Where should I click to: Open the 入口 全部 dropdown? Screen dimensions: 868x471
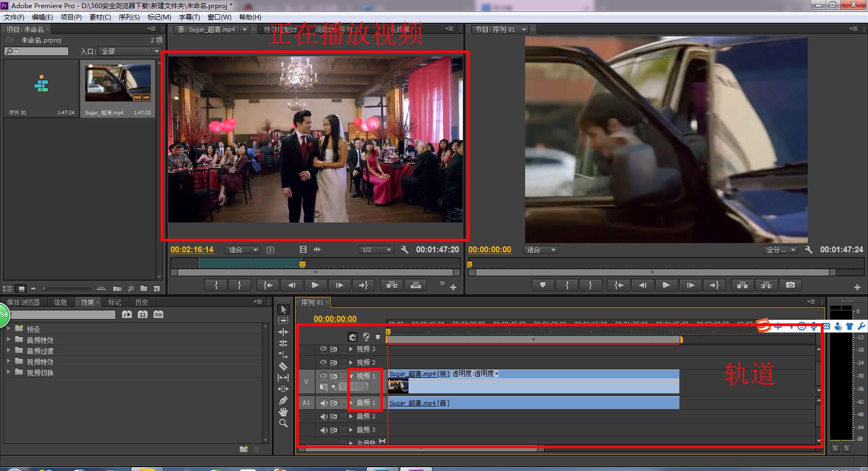[130, 51]
